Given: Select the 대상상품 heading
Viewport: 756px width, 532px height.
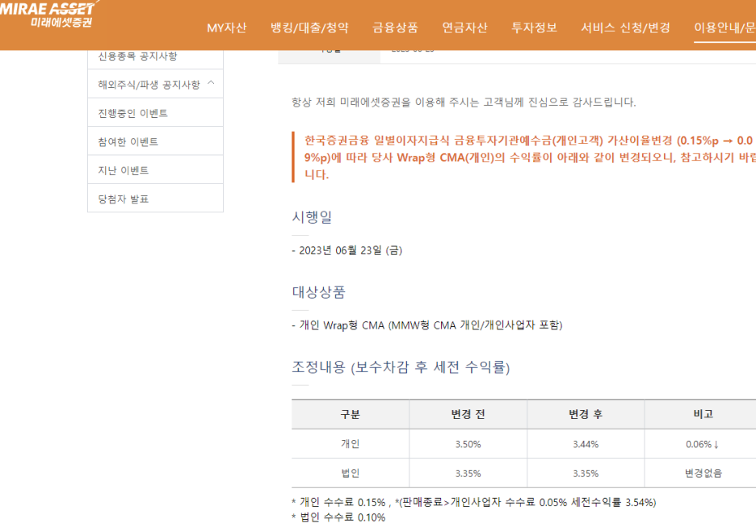Looking at the screenshot, I should coord(319,292).
